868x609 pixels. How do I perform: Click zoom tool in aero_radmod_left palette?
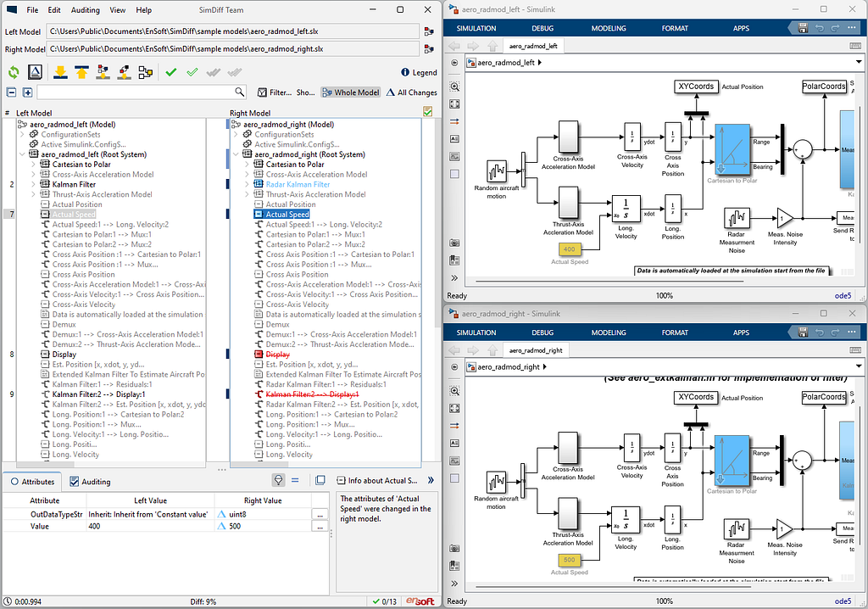(x=454, y=87)
